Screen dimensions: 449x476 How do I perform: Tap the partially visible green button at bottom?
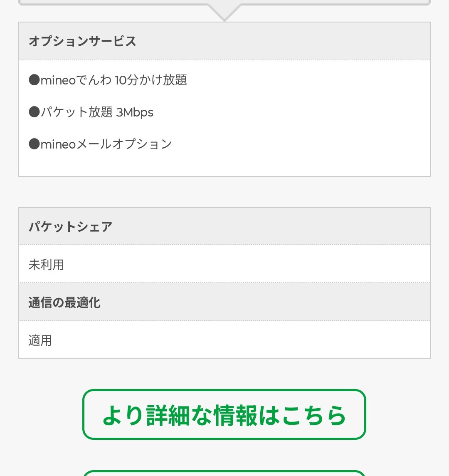point(224,473)
